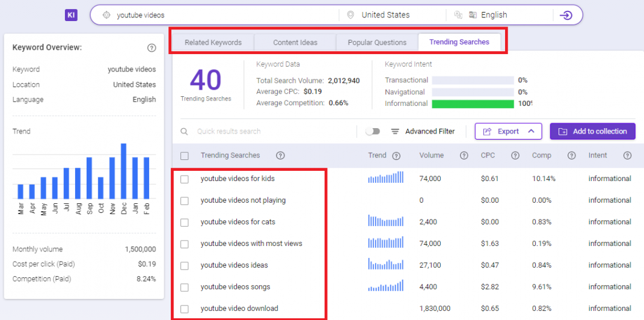Image resolution: width=644 pixels, height=320 pixels.
Task: Click the Competition (Paid) 8.24% value
Action: point(147,279)
